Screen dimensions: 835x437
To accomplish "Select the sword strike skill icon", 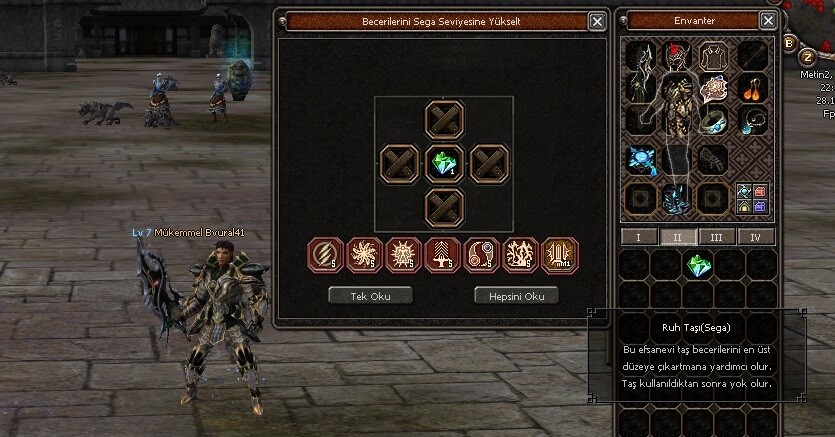I will (x=442, y=255).
